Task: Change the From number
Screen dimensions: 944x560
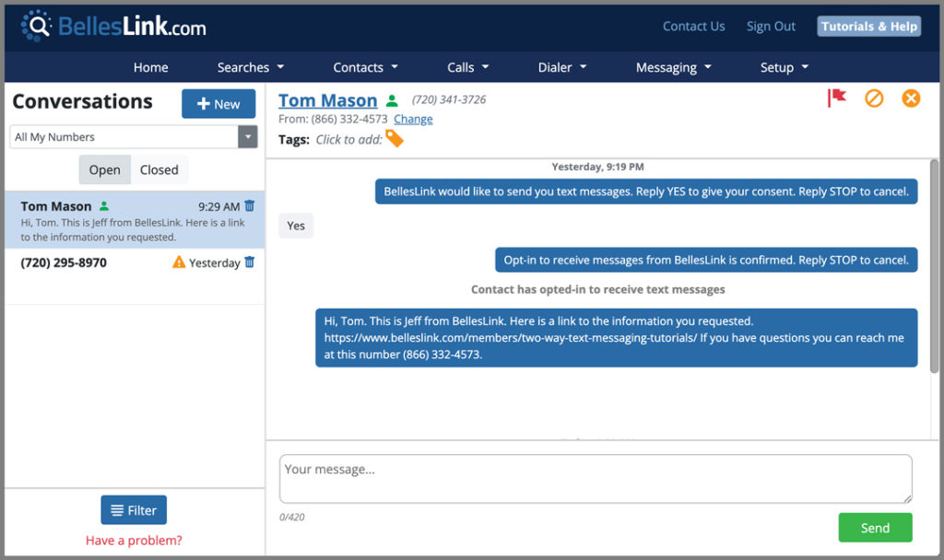Action: point(413,119)
